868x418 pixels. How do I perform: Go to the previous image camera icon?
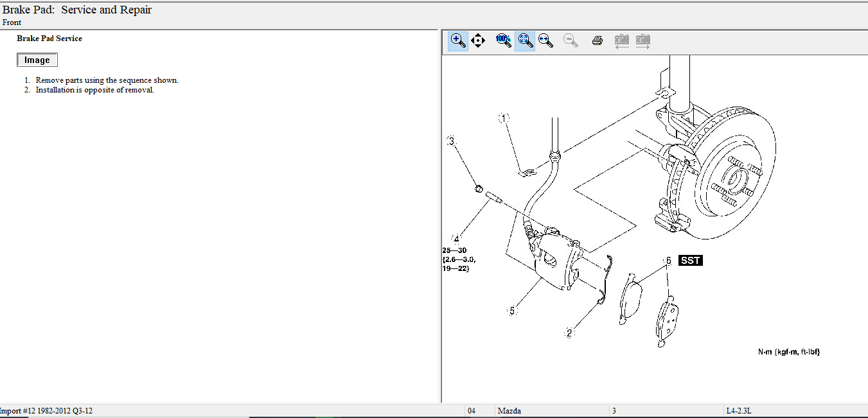pos(621,41)
